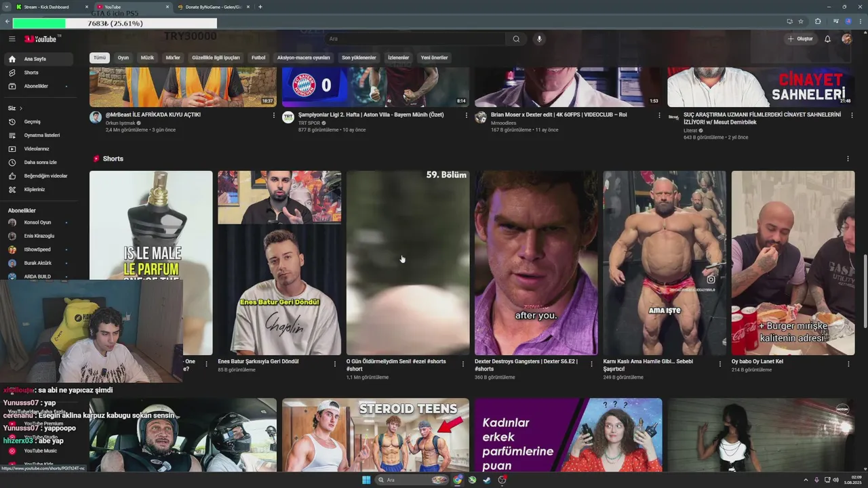Open Daha sonra izle
Screen dimensions: 868x488
[38, 163]
